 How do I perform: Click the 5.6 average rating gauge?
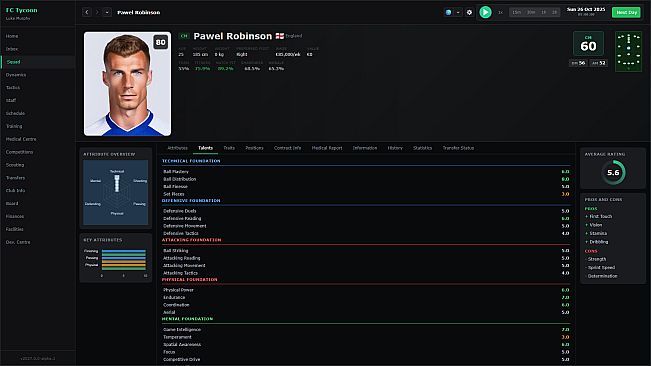[x=613, y=172]
